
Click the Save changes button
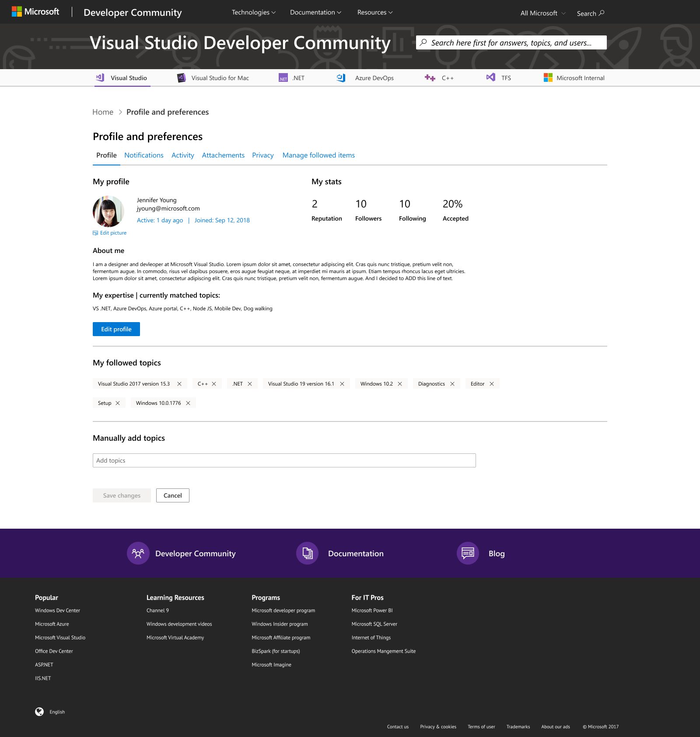tap(122, 495)
